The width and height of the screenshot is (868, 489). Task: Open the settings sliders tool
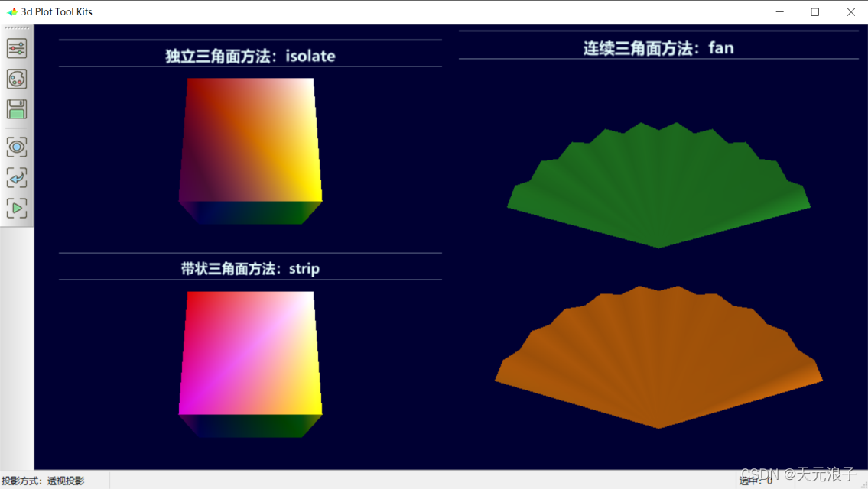coord(17,49)
